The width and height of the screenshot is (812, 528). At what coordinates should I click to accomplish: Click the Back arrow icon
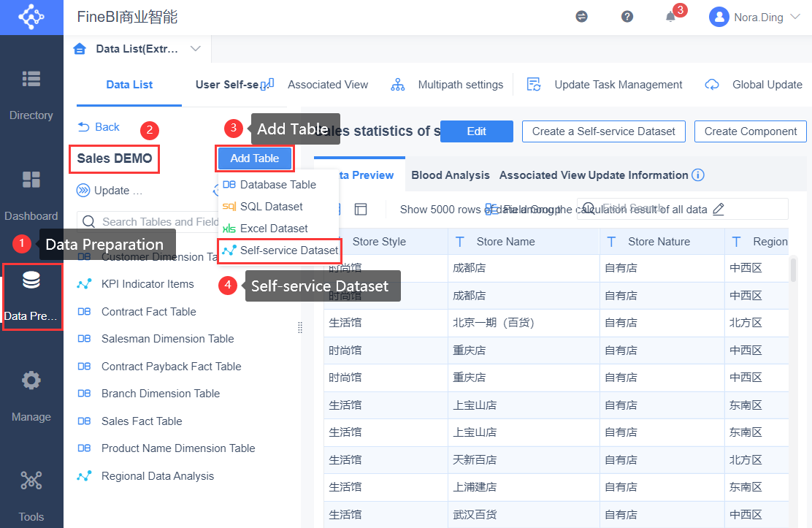[x=83, y=127]
